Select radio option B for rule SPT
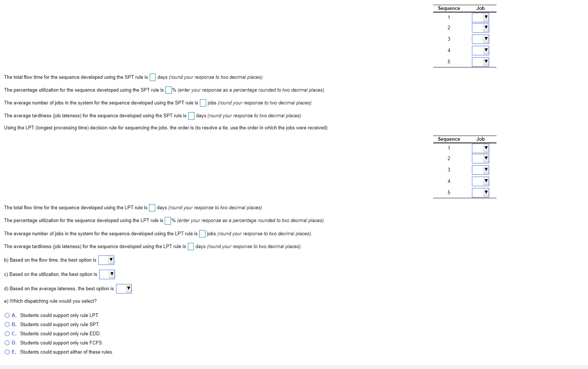 (7, 324)
